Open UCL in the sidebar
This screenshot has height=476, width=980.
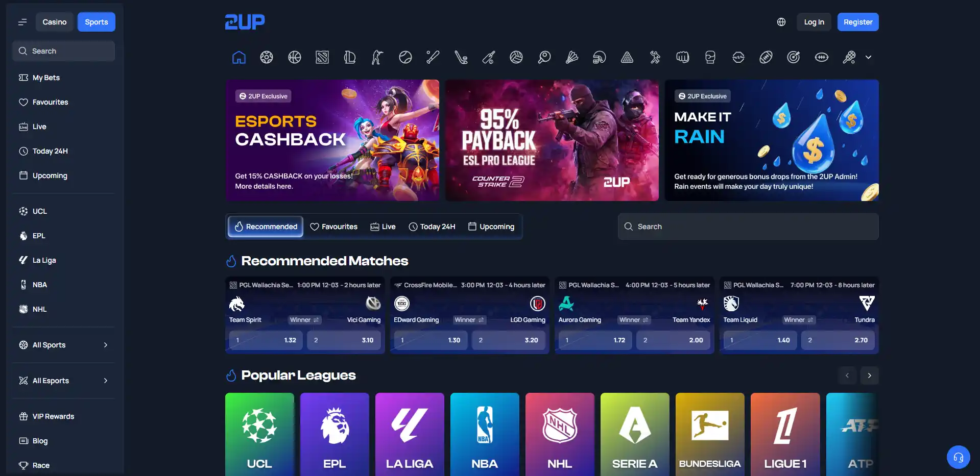[64, 211]
